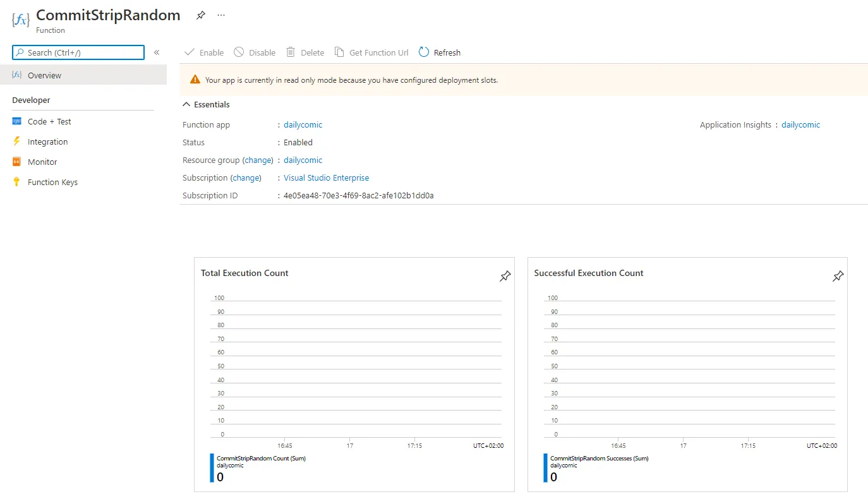
Task: Click the Refresh toolbar button
Action: [x=440, y=52]
